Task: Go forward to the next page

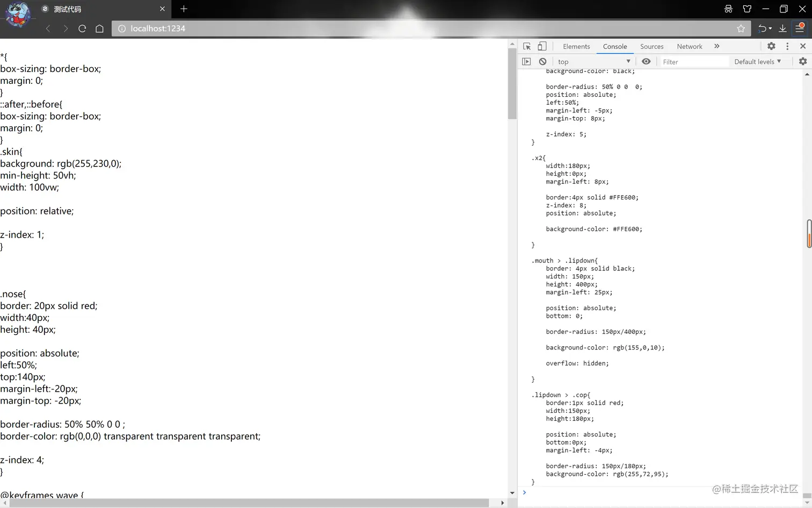Action: (66, 28)
